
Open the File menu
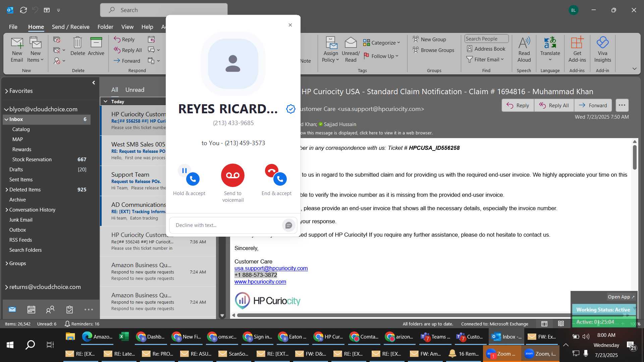[13, 27]
